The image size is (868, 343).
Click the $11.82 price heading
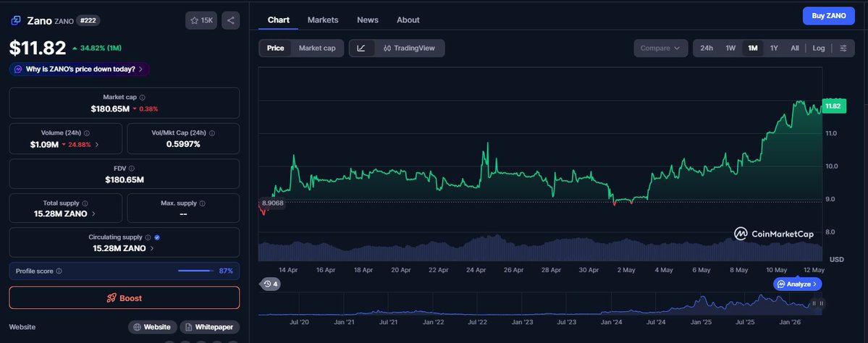point(38,48)
